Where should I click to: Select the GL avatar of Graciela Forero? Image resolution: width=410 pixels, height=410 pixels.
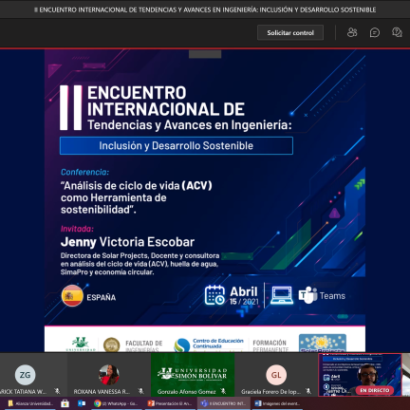pos(276,375)
